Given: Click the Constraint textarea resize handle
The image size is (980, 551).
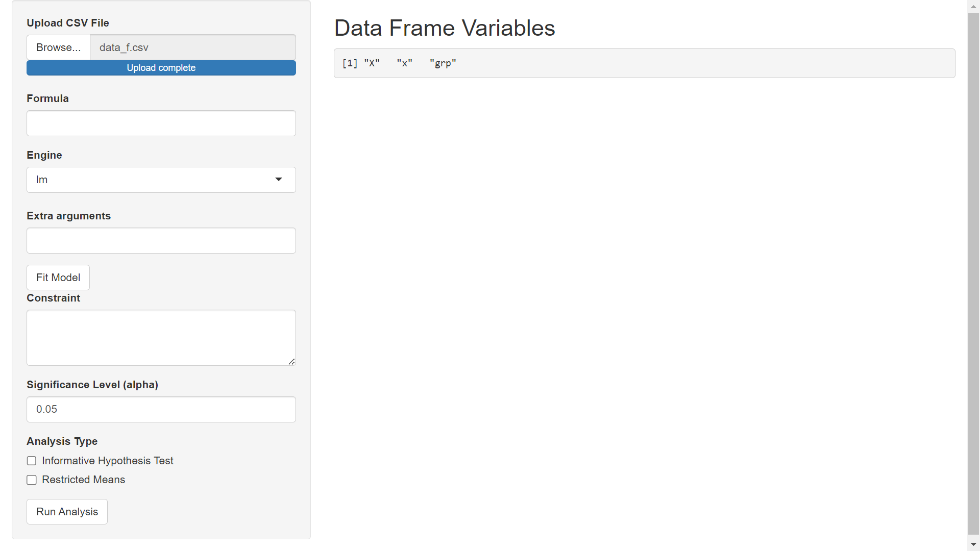Looking at the screenshot, I should pos(291,361).
